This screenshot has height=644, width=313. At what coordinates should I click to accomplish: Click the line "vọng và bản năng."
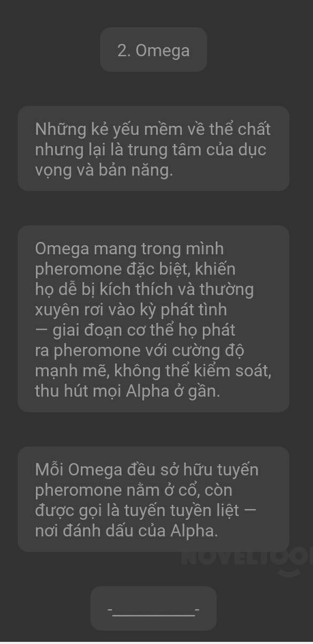104,170
